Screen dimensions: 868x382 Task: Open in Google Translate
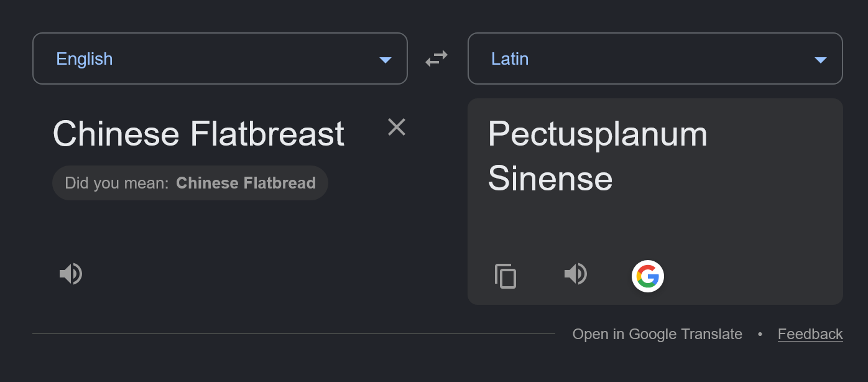click(x=657, y=334)
